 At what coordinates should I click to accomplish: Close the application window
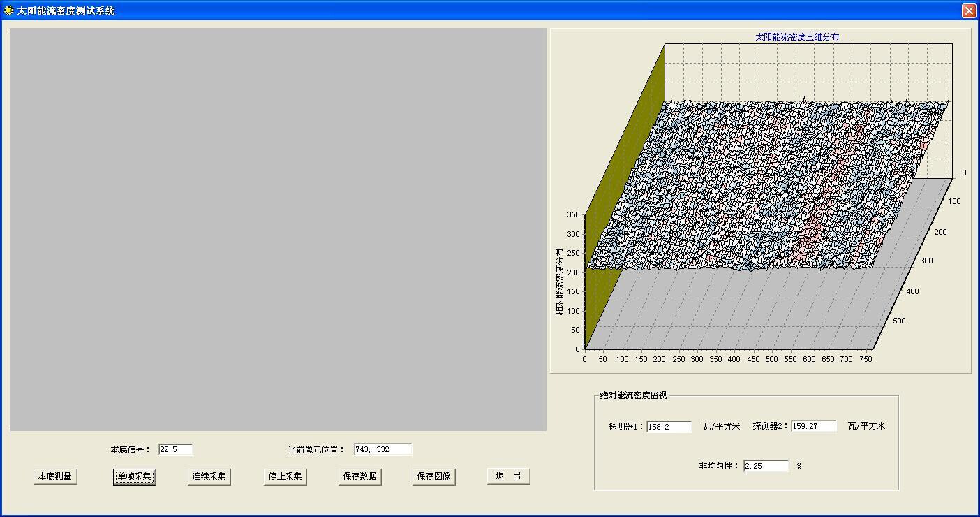click(x=970, y=10)
